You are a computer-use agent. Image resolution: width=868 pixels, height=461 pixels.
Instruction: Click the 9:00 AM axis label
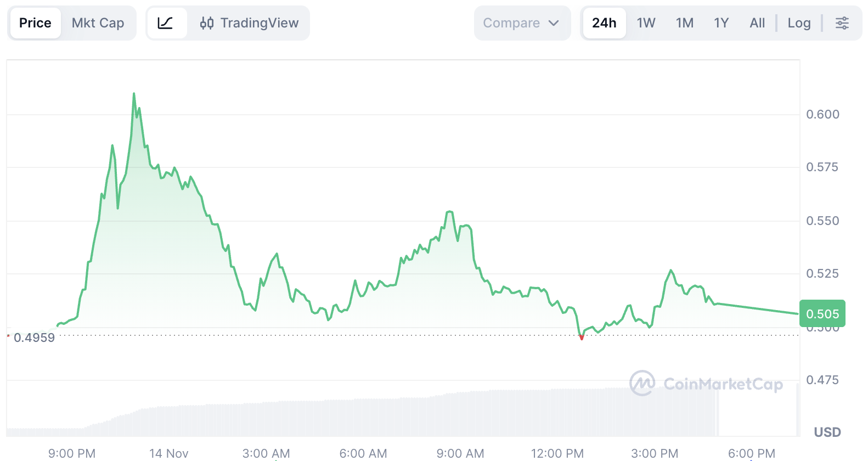460,453
